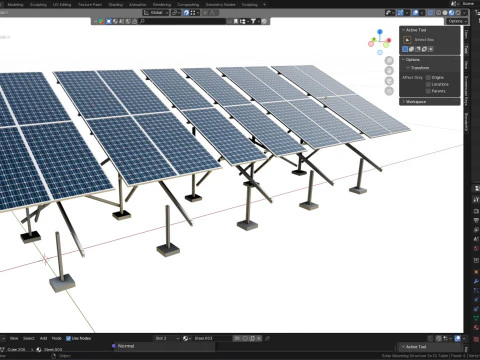Toggle the Use Nodes checkbox
480x360 pixels.
point(68,338)
